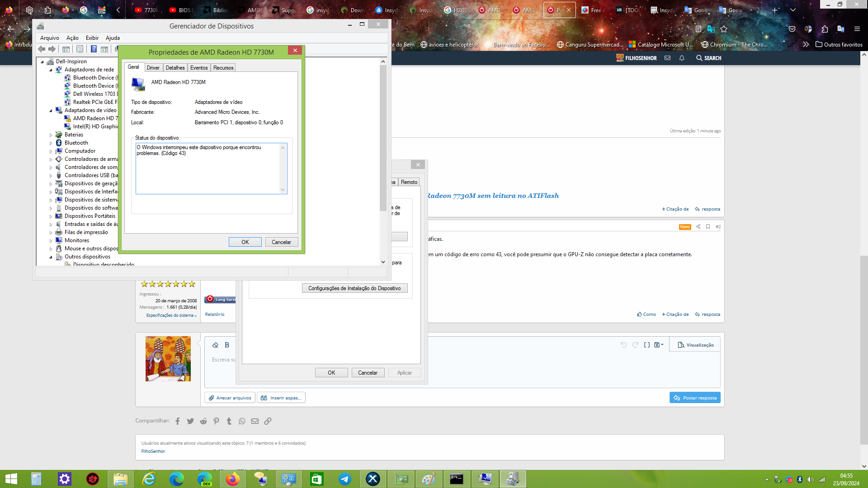
Task: Expand the Bluetooth node
Action: coord(51,143)
